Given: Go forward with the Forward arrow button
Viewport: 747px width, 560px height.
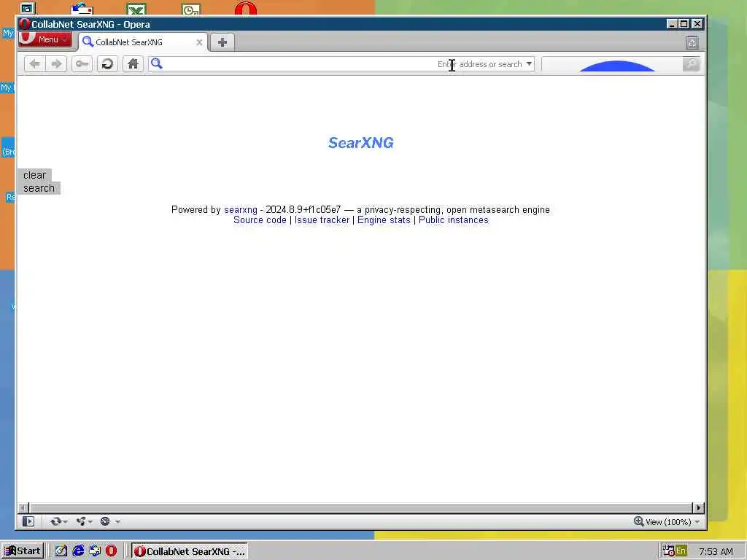Looking at the screenshot, I should click(x=56, y=64).
